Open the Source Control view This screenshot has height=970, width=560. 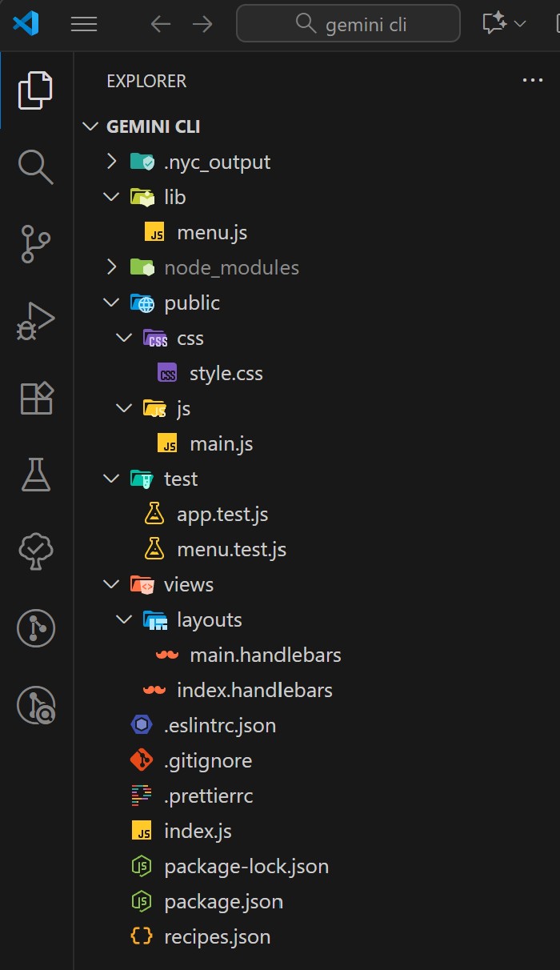coord(36,243)
